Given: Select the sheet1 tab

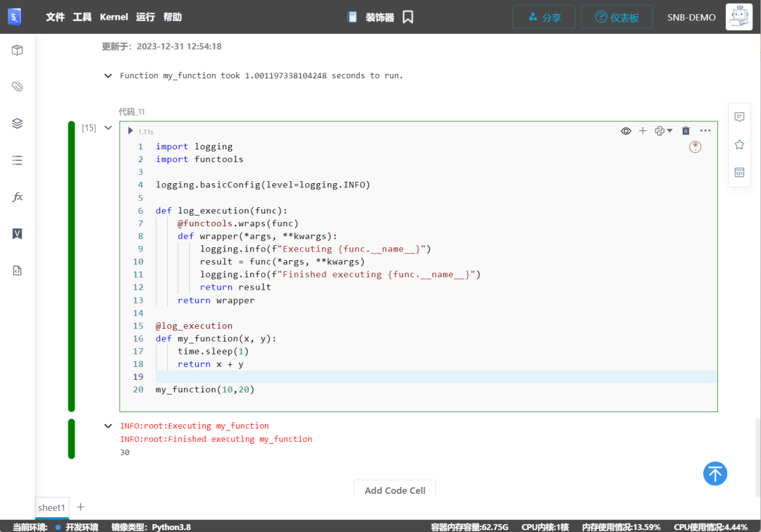Looking at the screenshot, I should point(51,507).
